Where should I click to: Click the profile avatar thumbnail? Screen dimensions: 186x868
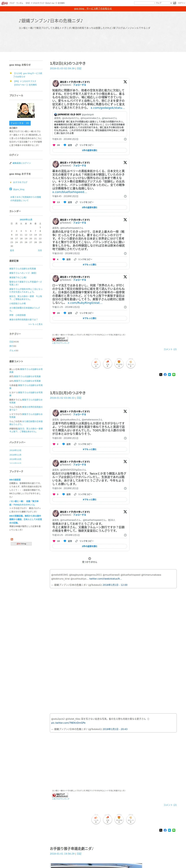pos(26,111)
